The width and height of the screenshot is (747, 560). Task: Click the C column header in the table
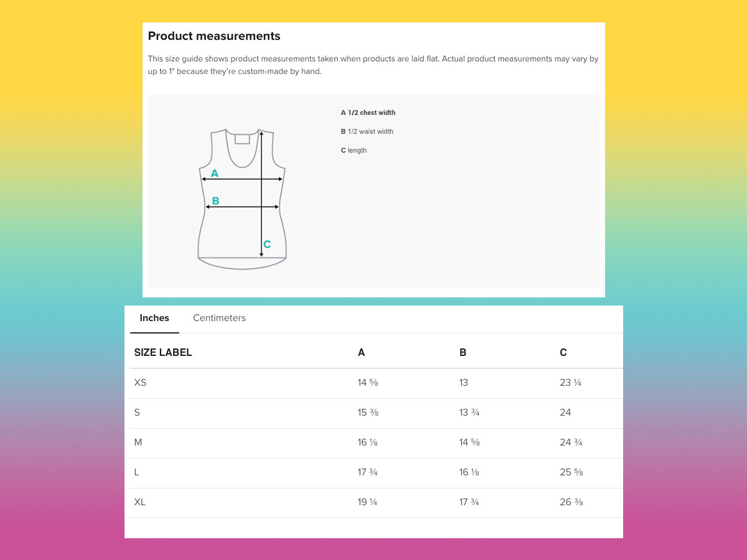point(563,352)
